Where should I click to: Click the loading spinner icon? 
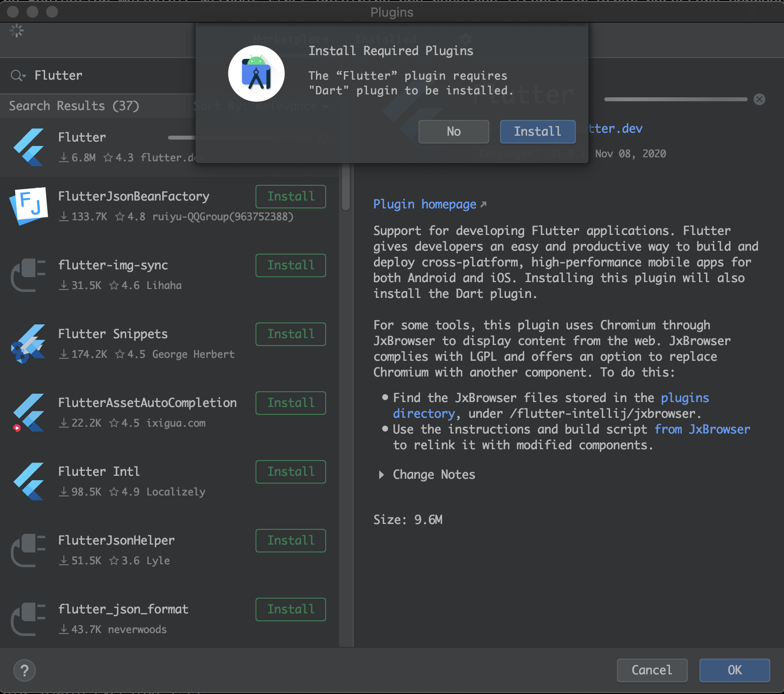[17, 31]
